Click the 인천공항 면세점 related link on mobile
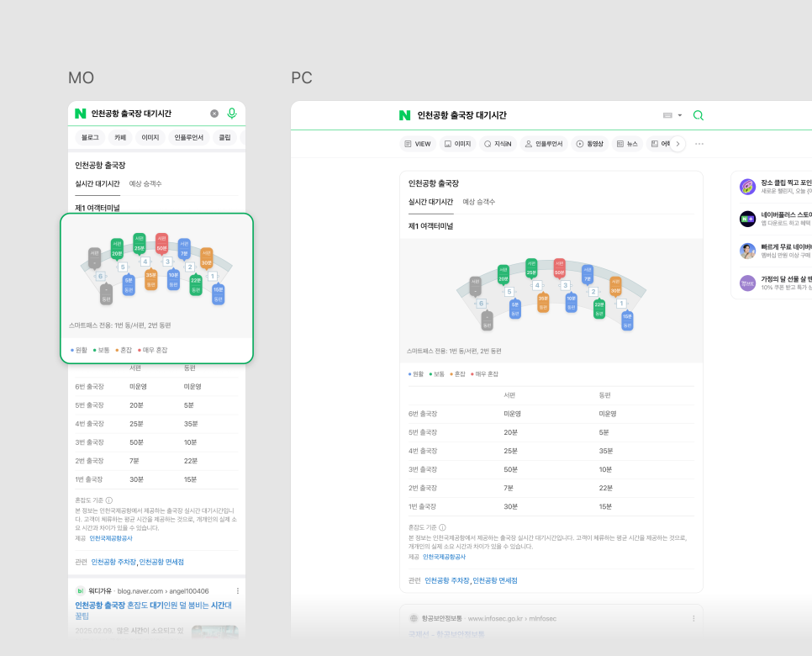Screen dimensions: 812x656 [x=161, y=562]
